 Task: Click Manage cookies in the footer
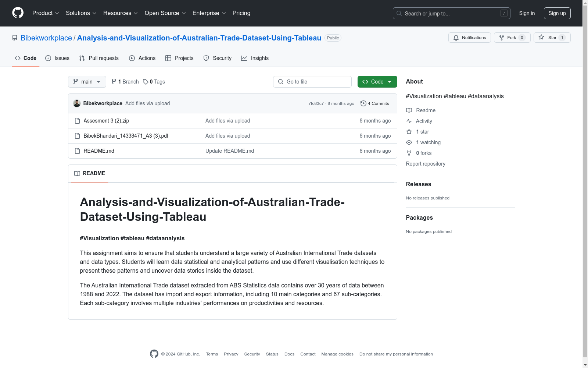point(337,354)
